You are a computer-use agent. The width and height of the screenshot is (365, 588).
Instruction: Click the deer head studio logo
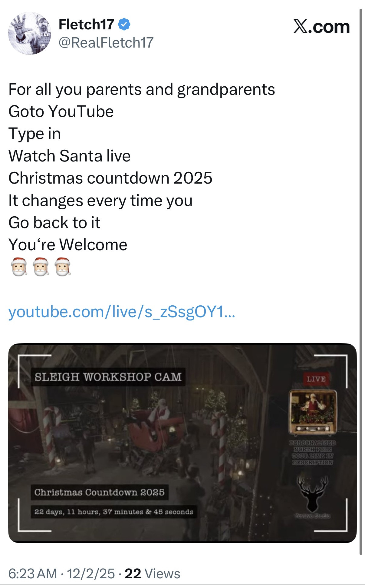pyautogui.click(x=312, y=493)
